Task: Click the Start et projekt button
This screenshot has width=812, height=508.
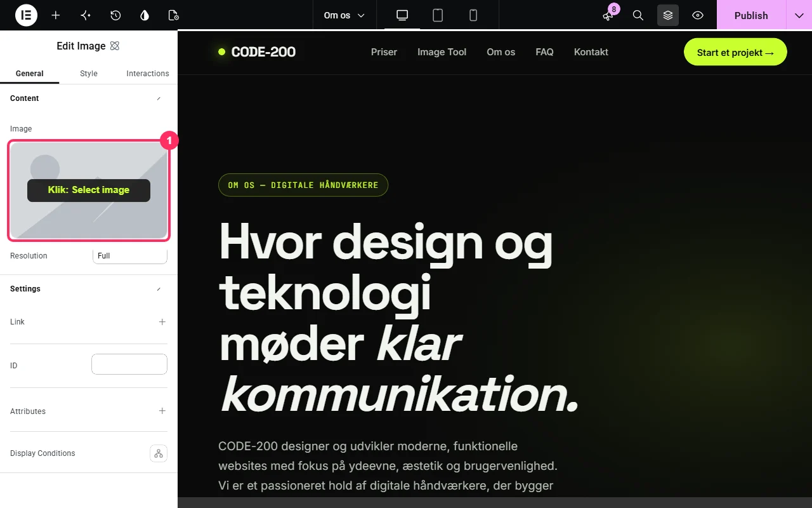Action: 735,52
